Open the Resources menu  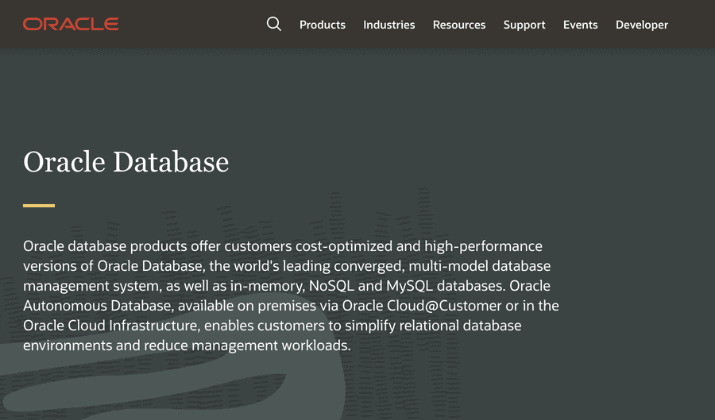(459, 25)
